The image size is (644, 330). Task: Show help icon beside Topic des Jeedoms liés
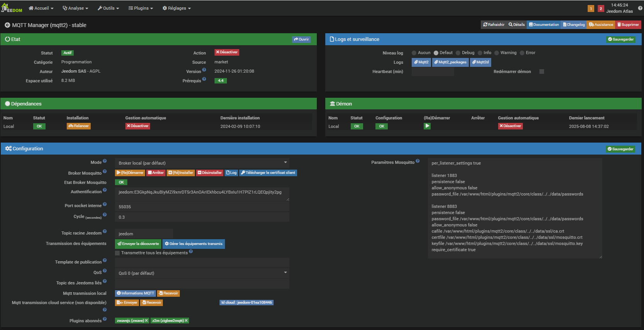[x=105, y=281]
